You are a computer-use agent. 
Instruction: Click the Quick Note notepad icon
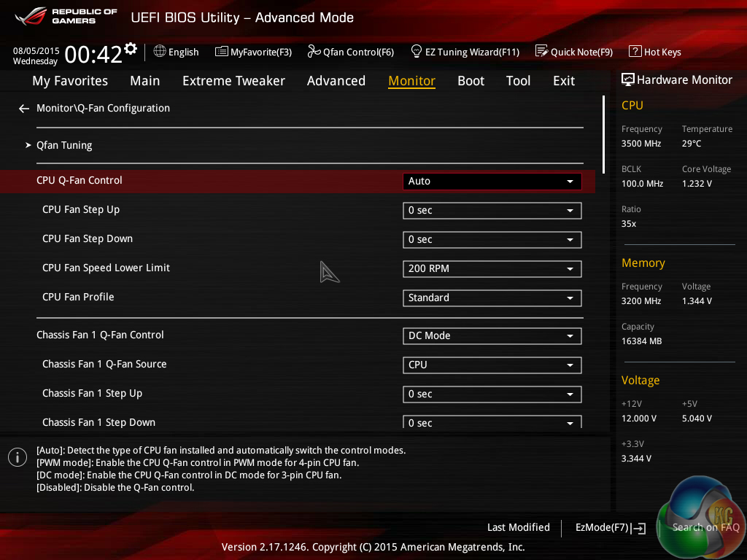(x=542, y=51)
